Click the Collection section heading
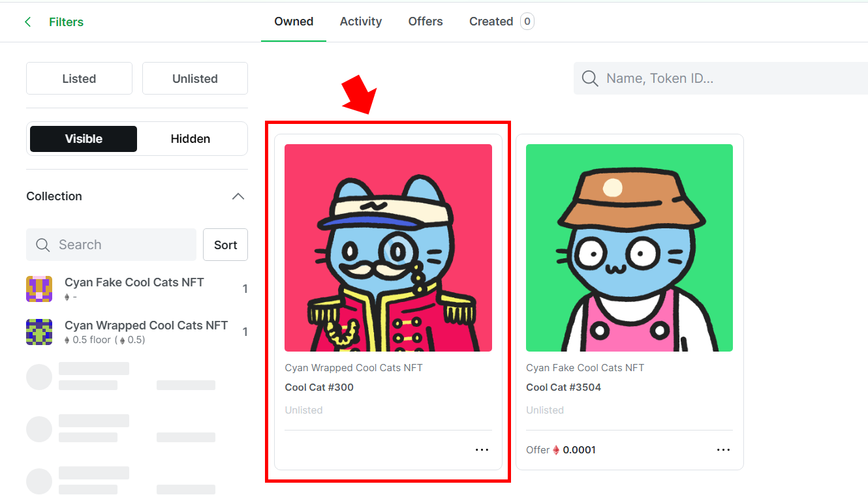 point(54,196)
